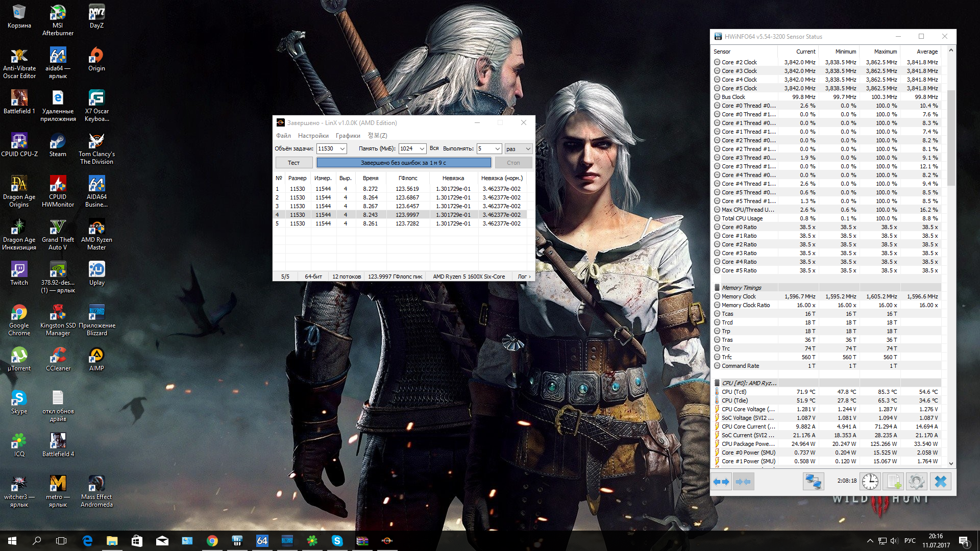Image resolution: width=980 pixels, height=551 pixels.
Task: Click the 'Вся' memory link
Action: [434, 148]
